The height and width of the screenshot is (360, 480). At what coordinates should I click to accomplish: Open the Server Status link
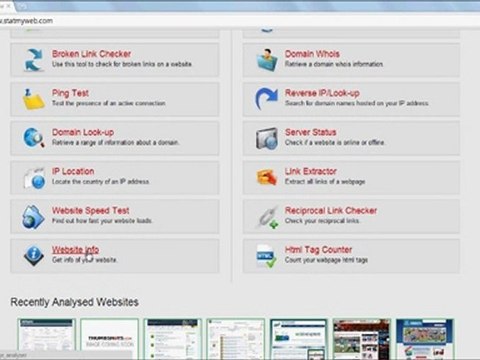[x=311, y=132]
